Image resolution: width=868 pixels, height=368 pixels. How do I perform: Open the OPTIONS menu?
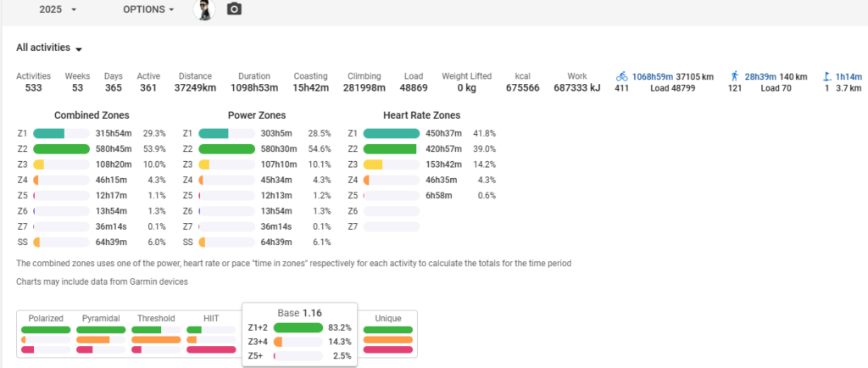(x=148, y=9)
